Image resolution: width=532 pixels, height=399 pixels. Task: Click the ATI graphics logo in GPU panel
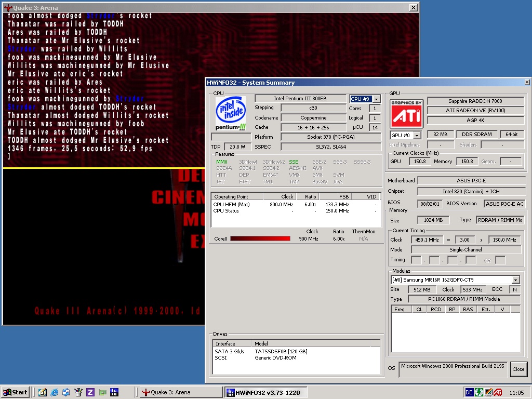click(406, 113)
